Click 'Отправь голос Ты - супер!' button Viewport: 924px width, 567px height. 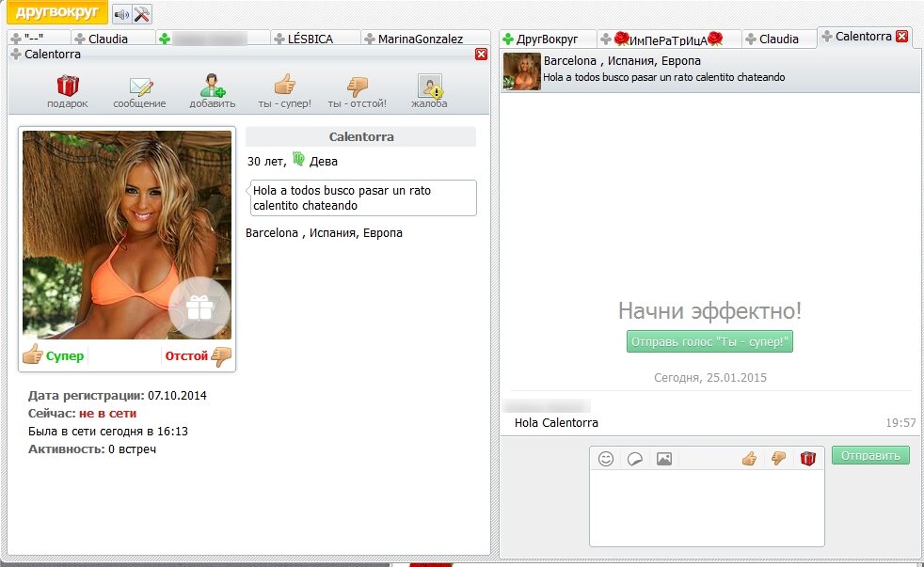(709, 341)
